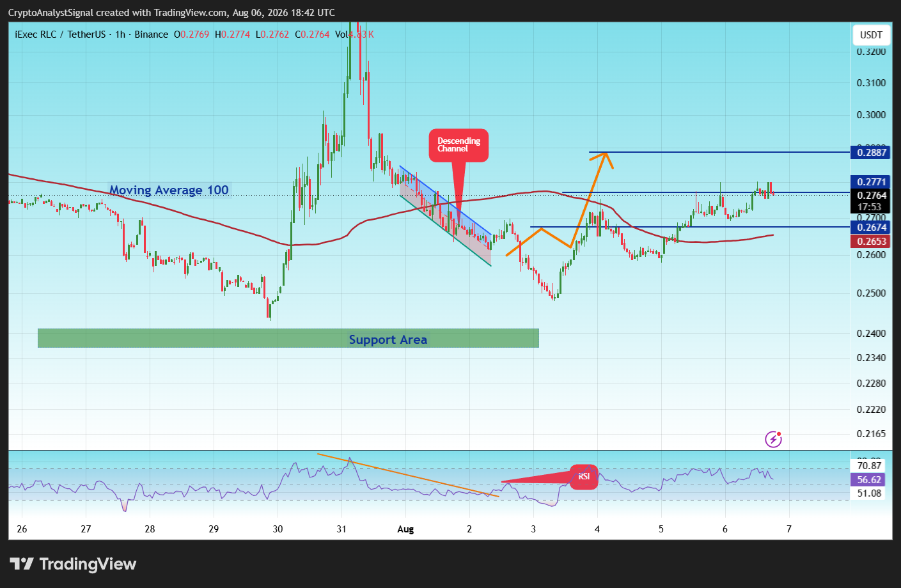Click the low value L0.2762 in the legend
Image resolution: width=901 pixels, height=588 pixels.
[272, 35]
